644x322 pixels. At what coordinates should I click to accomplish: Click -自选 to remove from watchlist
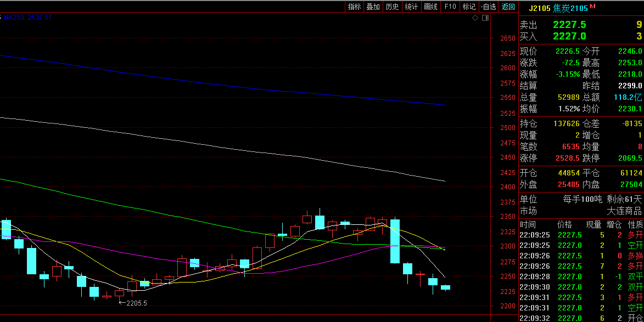click(x=488, y=7)
